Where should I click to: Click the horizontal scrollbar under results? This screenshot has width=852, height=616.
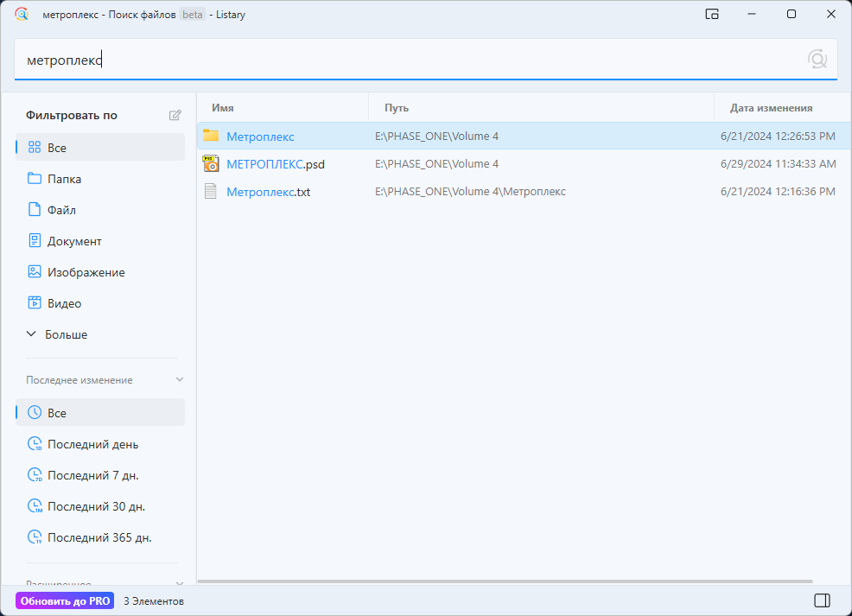point(505,581)
